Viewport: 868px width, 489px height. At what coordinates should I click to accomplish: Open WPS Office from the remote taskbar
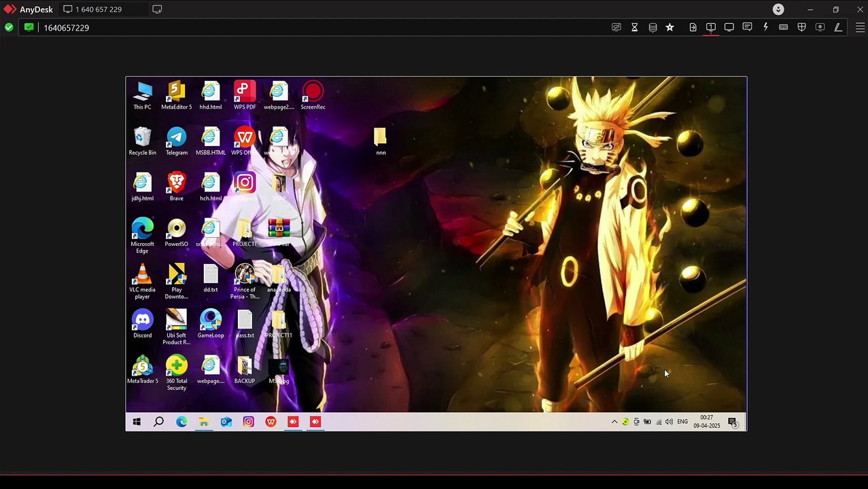pyautogui.click(x=271, y=422)
